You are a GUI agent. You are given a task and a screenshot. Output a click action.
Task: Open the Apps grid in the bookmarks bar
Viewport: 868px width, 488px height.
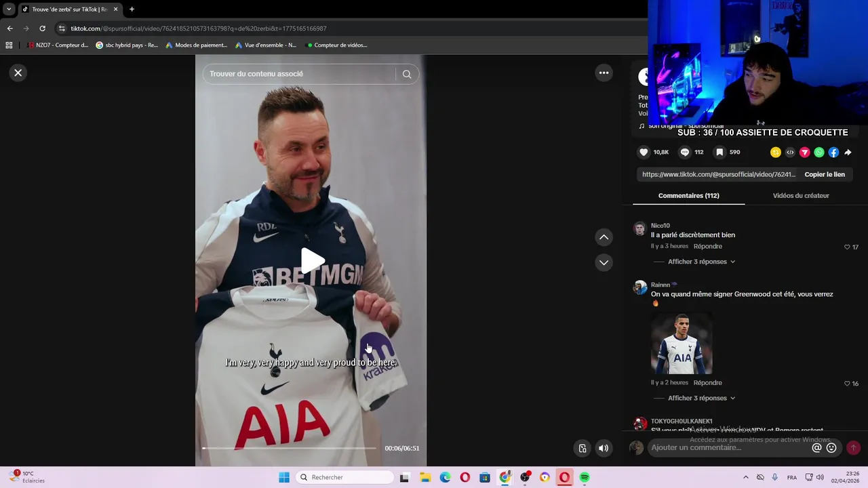[9, 45]
